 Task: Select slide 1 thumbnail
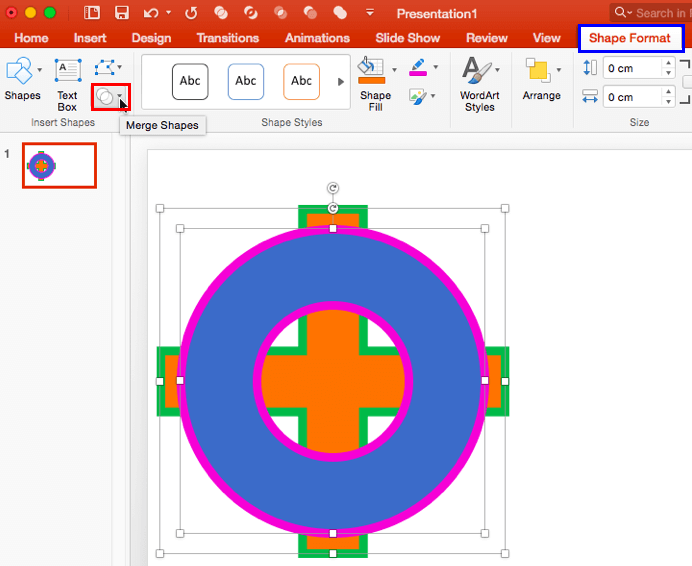60,166
